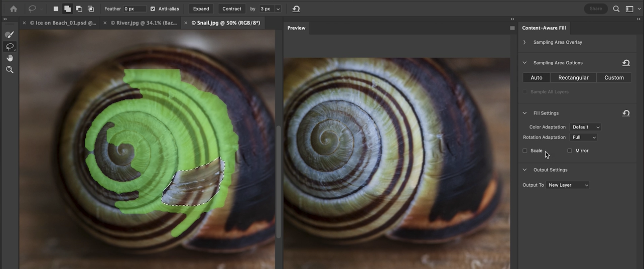Select the Lasso tool in toolbar
Image resolution: width=644 pixels, height=269 pixels.
(x=10, y=47)
